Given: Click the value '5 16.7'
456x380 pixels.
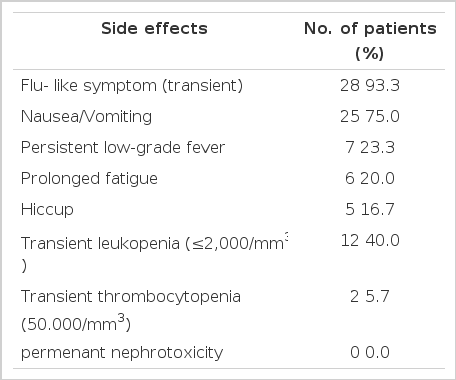Looking at the screenshot, I should pos(370,209).
